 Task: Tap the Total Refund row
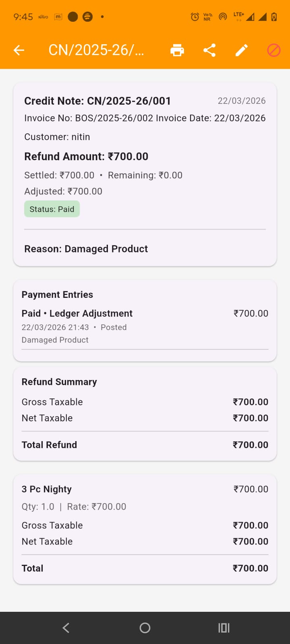click(x=145, y=445)
